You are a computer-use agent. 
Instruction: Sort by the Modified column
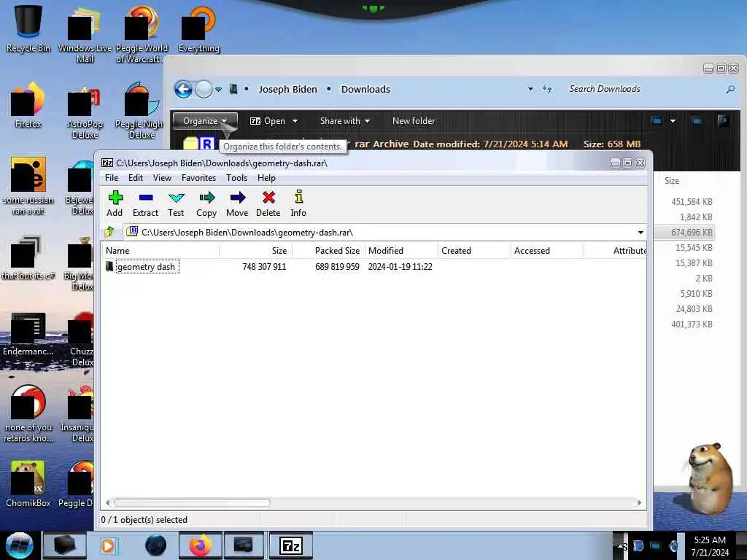[402, 251]
